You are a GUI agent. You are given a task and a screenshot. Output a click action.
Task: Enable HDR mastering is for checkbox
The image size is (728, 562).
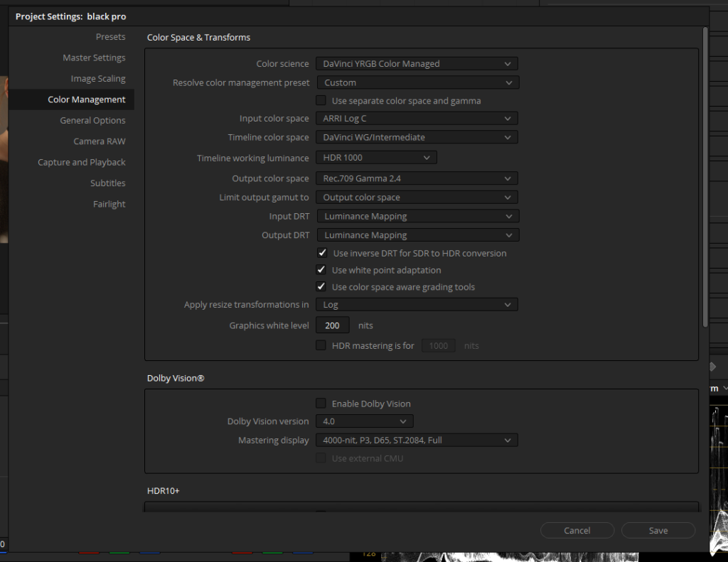321,345
